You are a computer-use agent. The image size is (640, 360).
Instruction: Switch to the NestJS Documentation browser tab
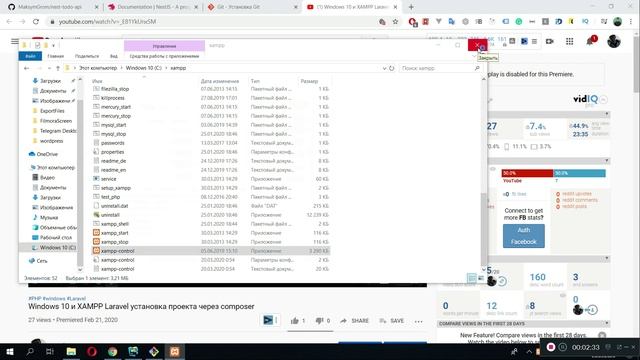tap(152, 7)
